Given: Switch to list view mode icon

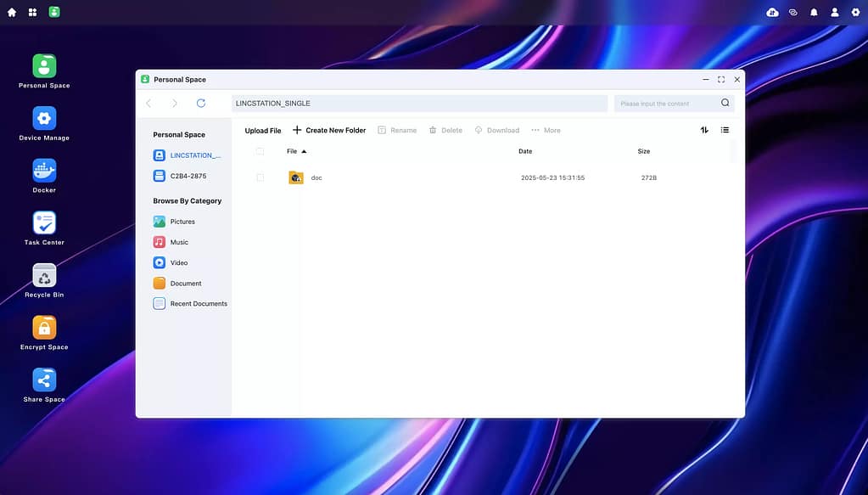Looking at the screenshot, I should point(725,130).
